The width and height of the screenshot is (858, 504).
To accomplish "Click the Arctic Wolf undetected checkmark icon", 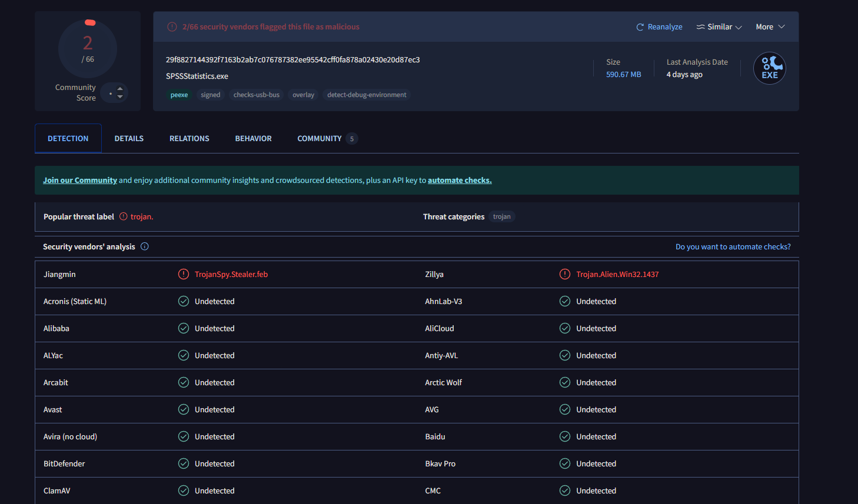I will click(x=565, y=382).
